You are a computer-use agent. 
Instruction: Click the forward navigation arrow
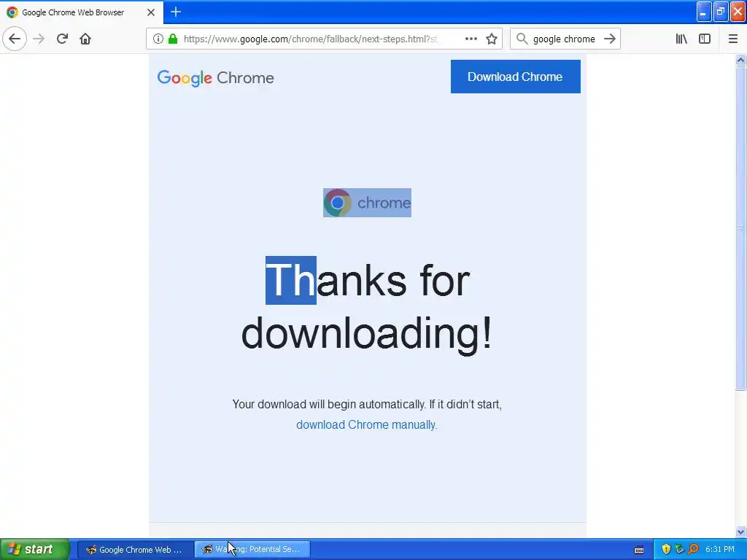click(39, 39)
